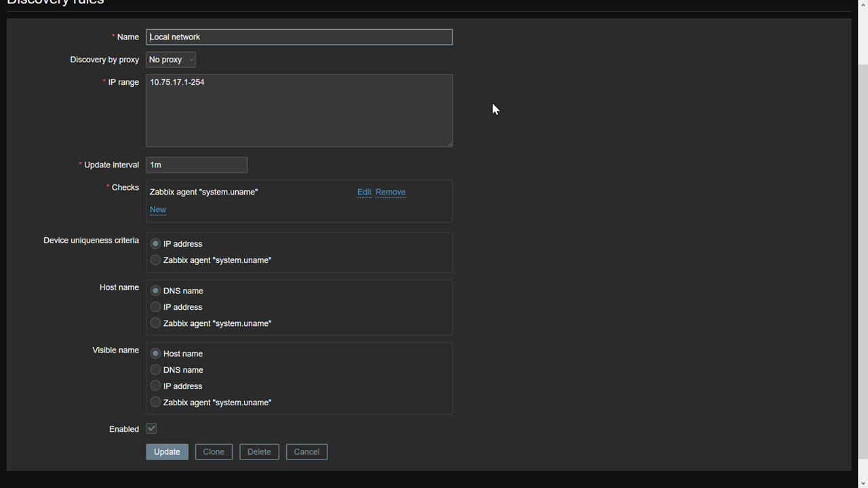This screenshot has height=488, width=868.
Task: Delete the discovery rule
Action: (x=259, y=452)
